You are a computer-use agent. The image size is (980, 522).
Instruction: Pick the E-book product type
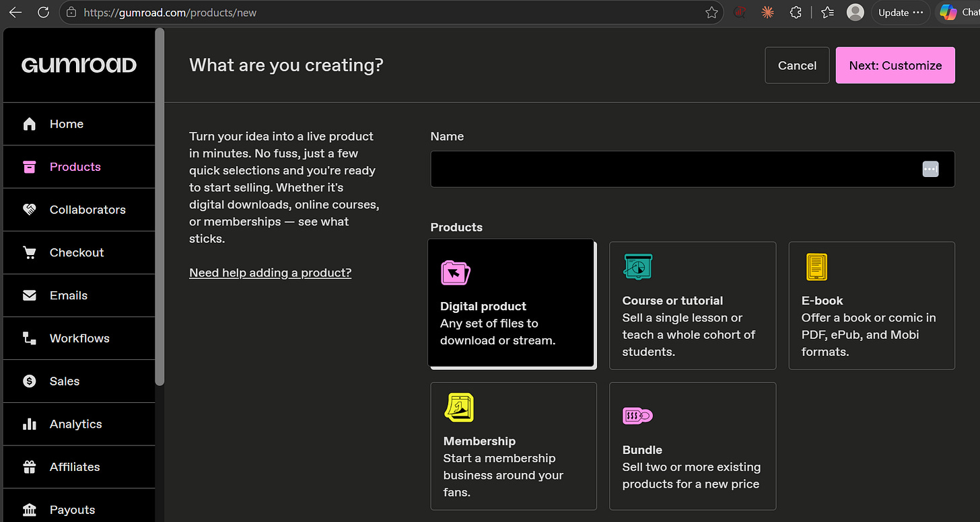coord(872,305)
